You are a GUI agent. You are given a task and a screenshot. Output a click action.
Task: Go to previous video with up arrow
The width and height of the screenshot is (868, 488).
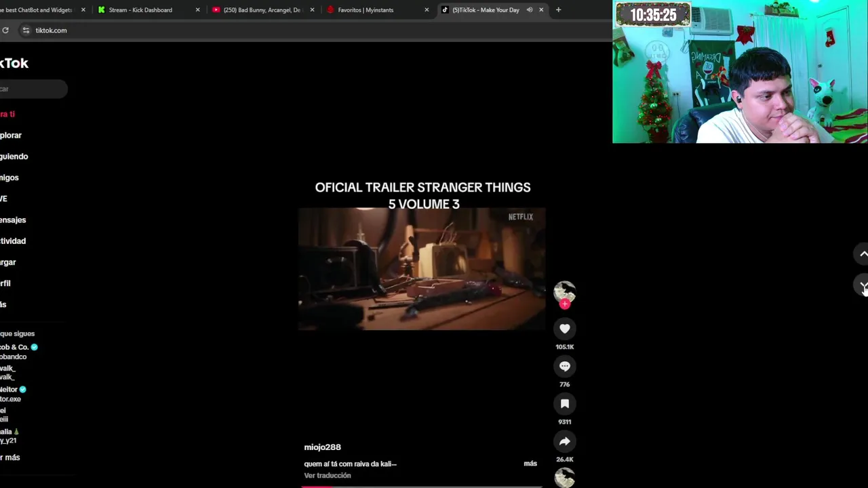(x=863, y=253)
